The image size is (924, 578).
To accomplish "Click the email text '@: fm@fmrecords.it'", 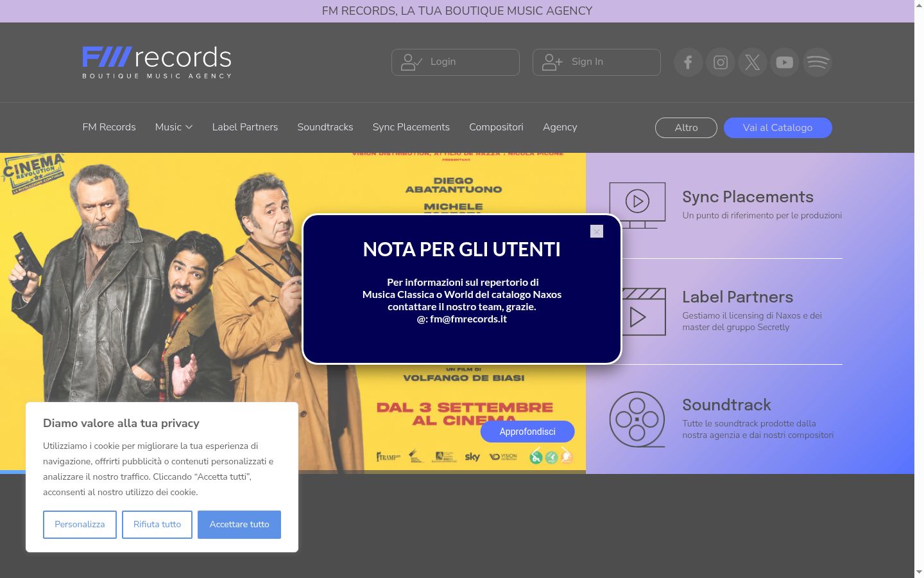I will (462, 319).
